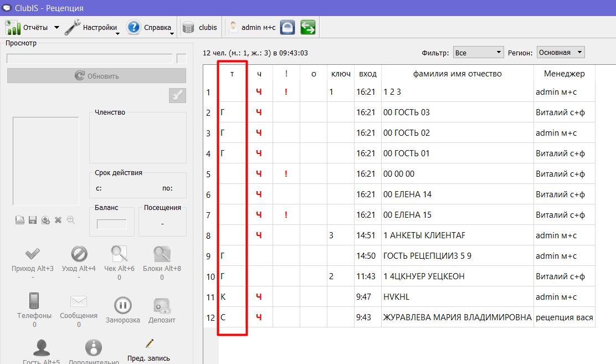This screenshot has height=364, width=616.
Task: Open the Справка help menu
Action: tap(150, 28)
